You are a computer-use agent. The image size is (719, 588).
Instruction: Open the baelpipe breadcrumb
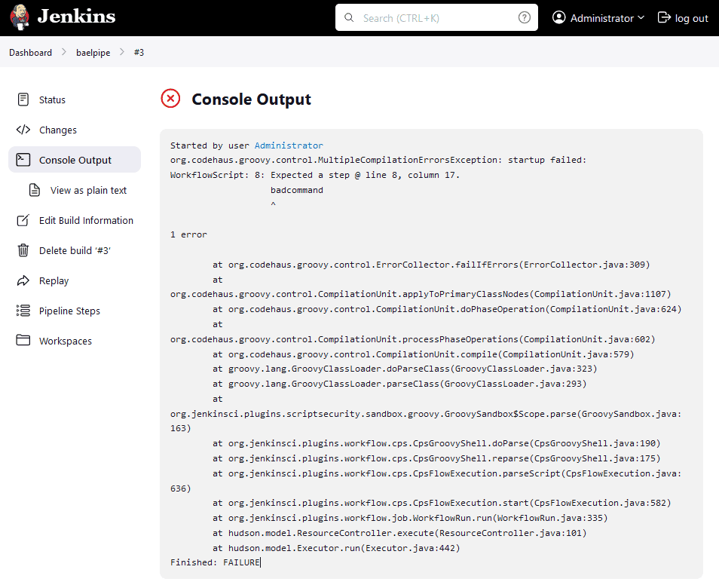point(93,52)
